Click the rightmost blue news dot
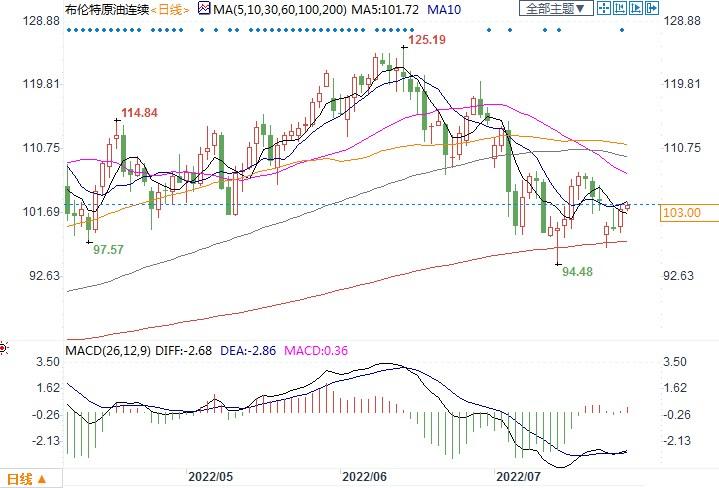The image size is (719, 488). [x=622, y=30]
